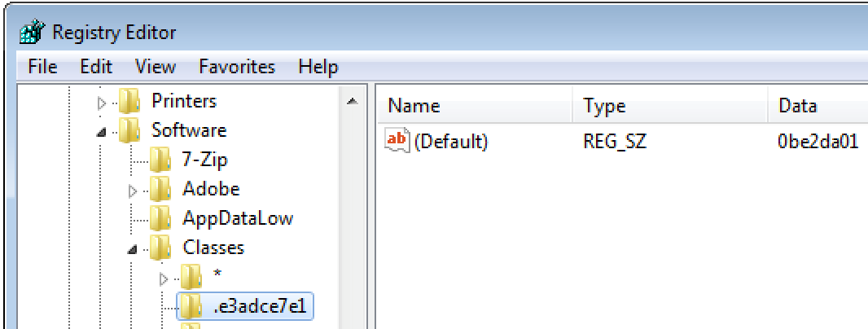Image resolution: width=868 pixels, height=329 pixels.
Task: Expand the Adobe key
Action: point(132,191)
